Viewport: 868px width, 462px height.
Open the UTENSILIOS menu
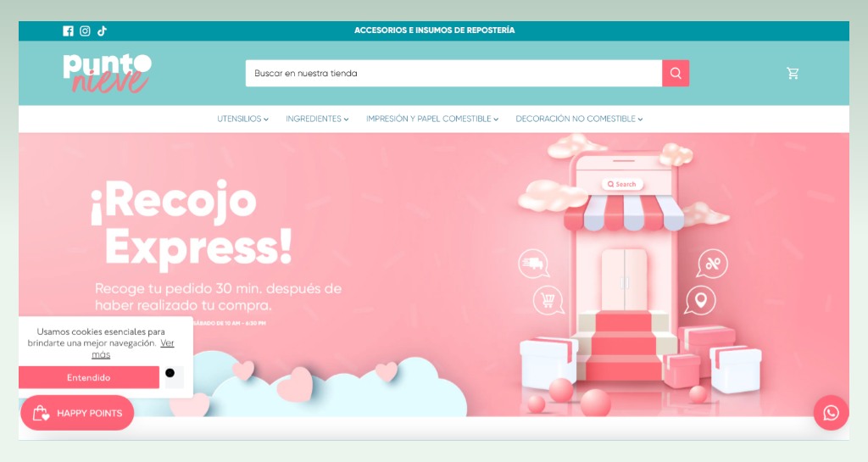tap(242, 119)
